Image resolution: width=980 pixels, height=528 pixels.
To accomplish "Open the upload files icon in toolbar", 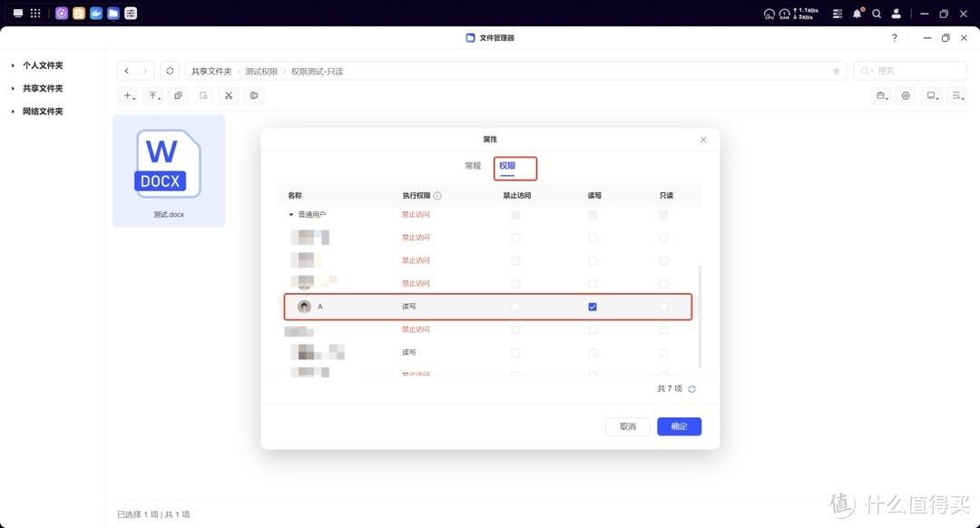I will 152,95.
